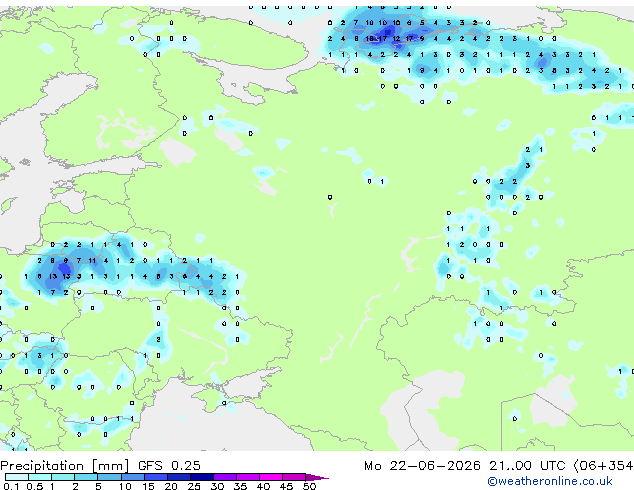This screenshot has width=634, height=490.
Task: Select legend swatch between 0.1 and 0.5
Action: 17,477
